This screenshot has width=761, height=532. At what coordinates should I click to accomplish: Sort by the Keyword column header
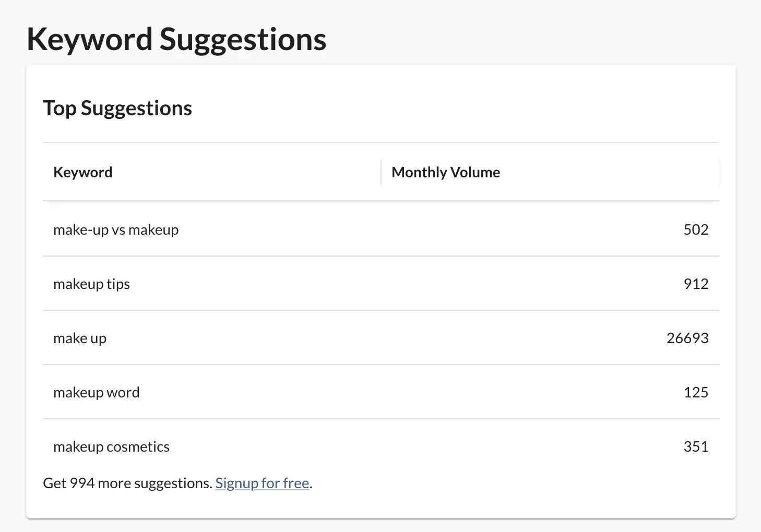coord(83,172)
